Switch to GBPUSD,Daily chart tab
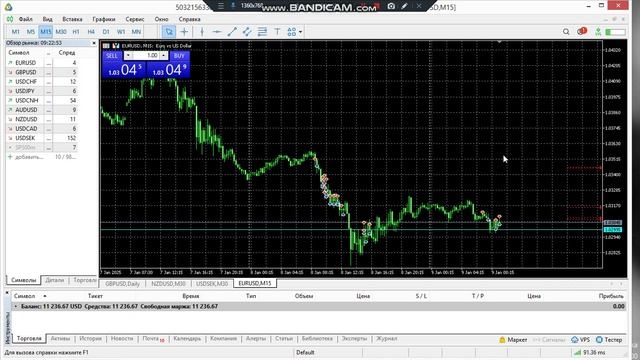 (x=122, y=283)
